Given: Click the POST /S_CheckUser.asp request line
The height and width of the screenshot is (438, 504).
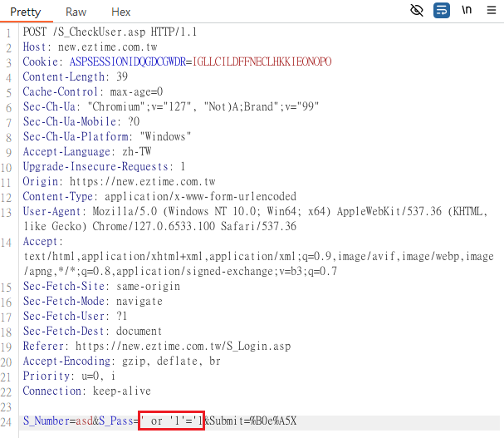Looking at the screenshot, I should [x=110, y=32].
